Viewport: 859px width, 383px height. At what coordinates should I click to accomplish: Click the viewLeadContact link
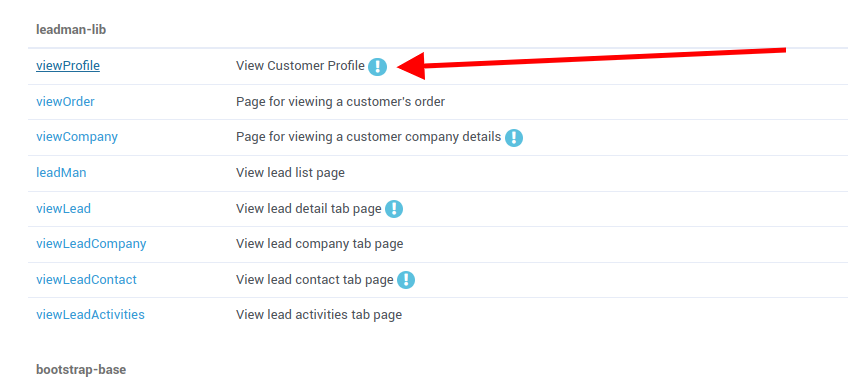[87, 279]
